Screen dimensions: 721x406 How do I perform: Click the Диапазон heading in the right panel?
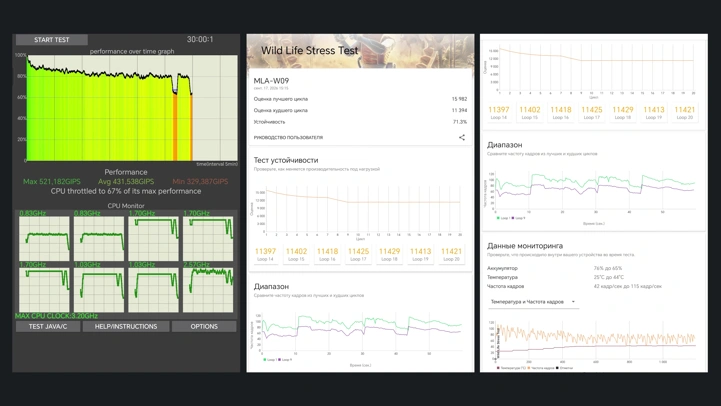tap(504, 145)
